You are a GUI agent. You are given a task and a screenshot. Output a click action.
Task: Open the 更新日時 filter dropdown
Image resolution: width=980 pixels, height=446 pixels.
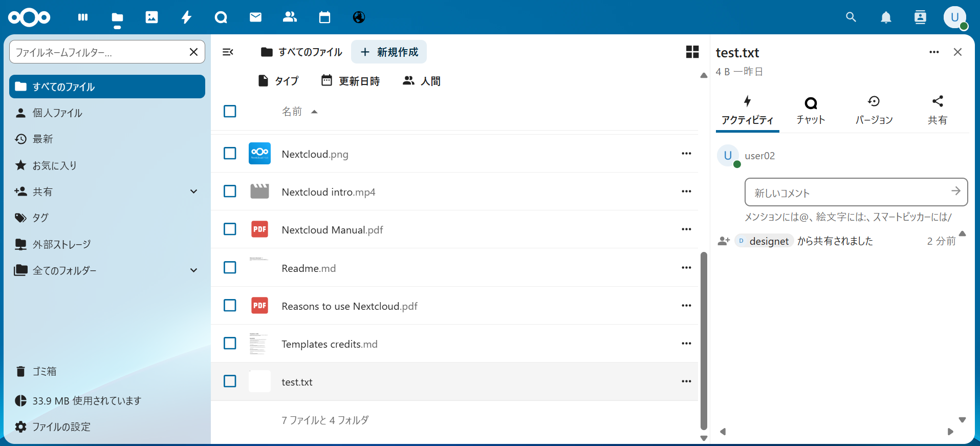351,81
